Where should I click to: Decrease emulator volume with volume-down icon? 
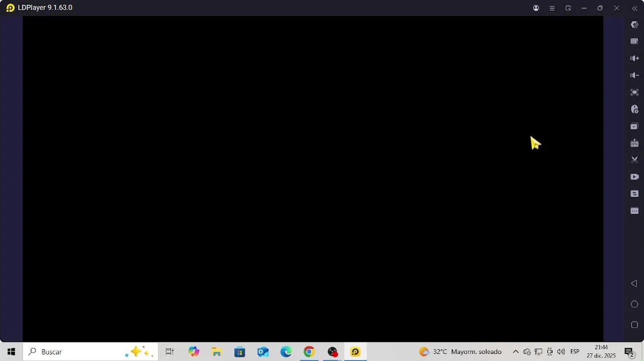634,75
